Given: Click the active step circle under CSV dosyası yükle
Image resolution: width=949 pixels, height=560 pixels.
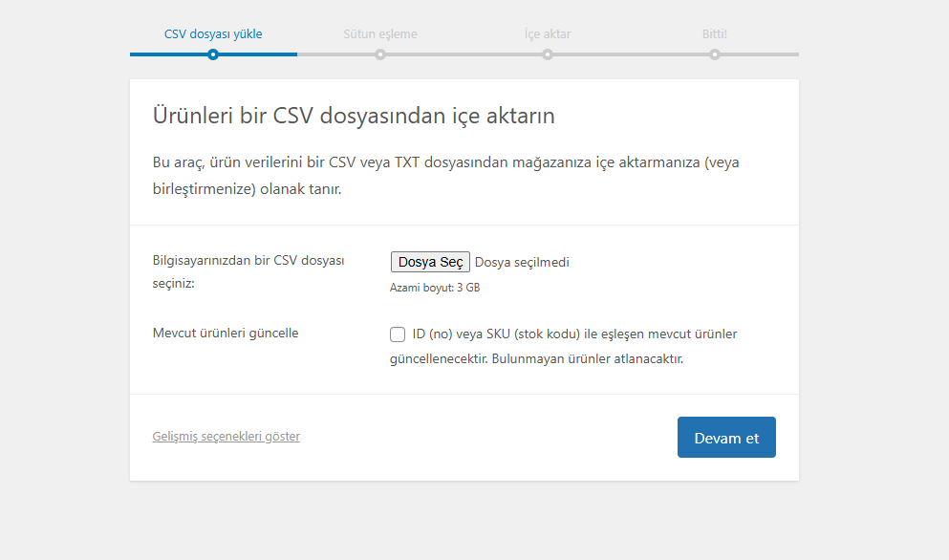Looking at the screenshot, I should 213,54.
